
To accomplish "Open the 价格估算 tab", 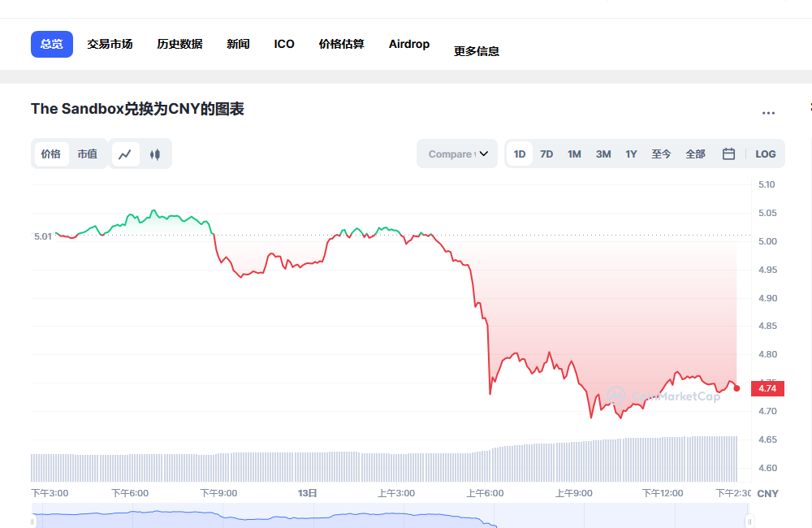I will point(342,44).
